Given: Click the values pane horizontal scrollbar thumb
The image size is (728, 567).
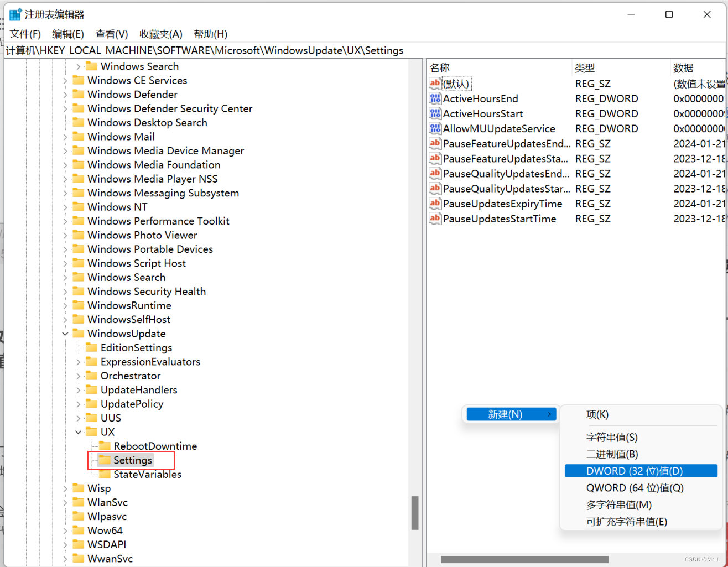Looking at the screenshot, I should [524, 559].
